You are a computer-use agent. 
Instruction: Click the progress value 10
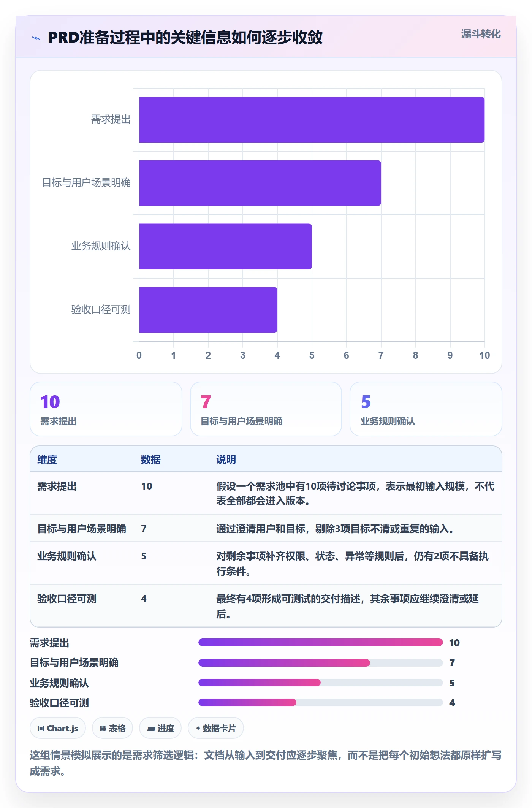tap(454, 643)
